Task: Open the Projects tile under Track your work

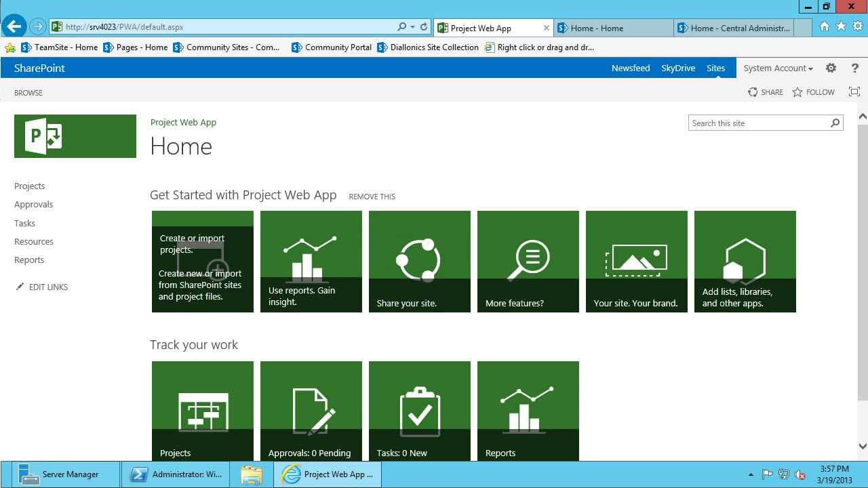Action: tap(203, 411)
